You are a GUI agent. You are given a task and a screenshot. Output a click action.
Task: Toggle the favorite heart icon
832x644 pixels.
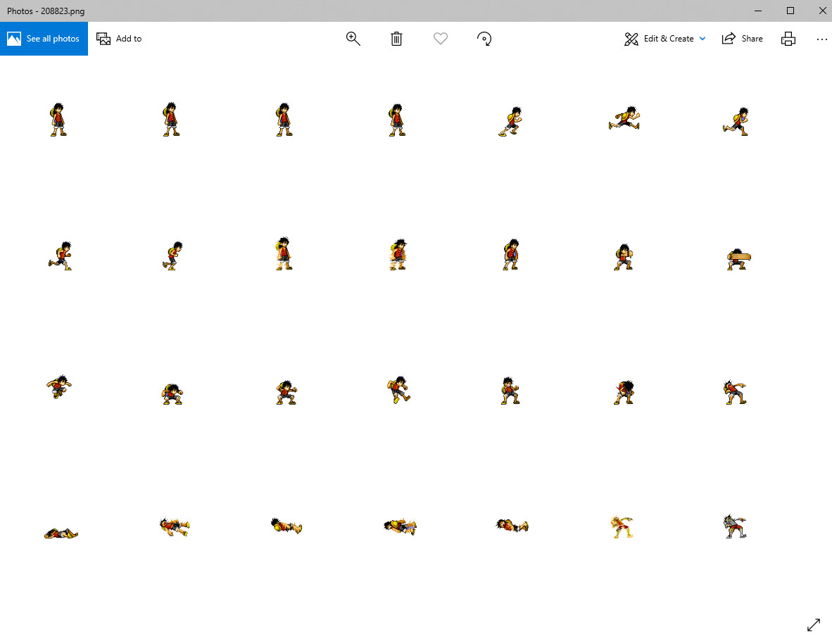(x=441, y=39)
